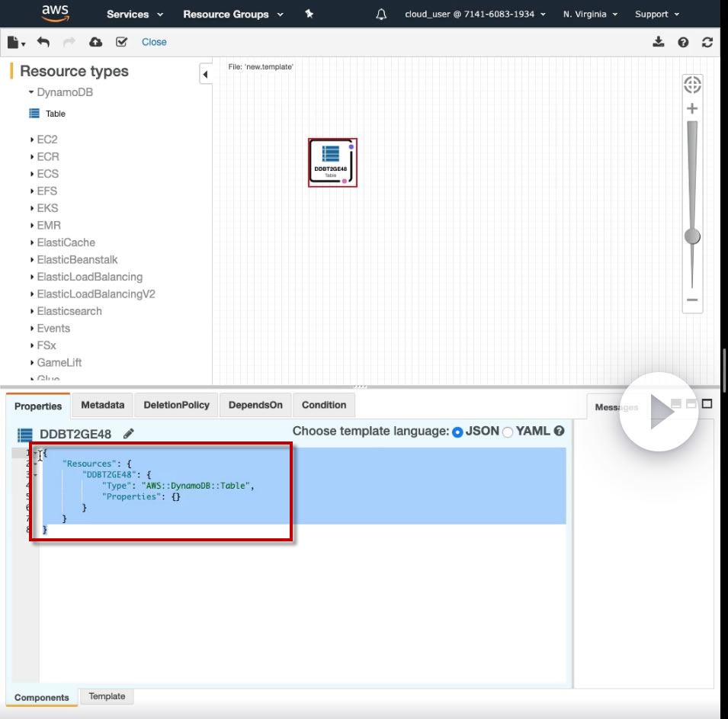
Task: Click the zoom in plus icon
Action: tap(692, 109)
